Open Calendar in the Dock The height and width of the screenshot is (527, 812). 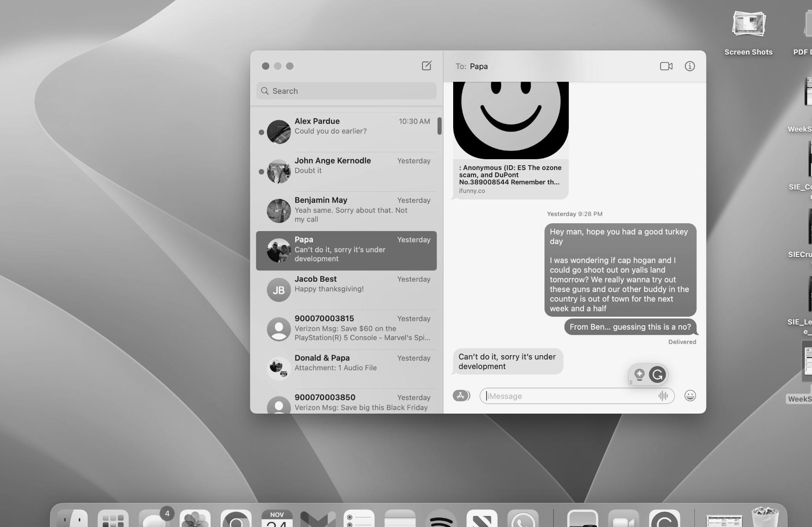tap(277, 518)
